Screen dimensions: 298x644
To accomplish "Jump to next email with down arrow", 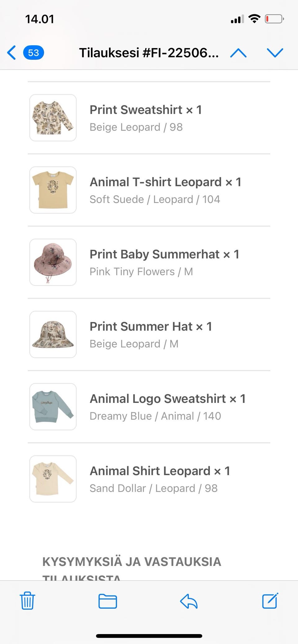I will [275, 53].
